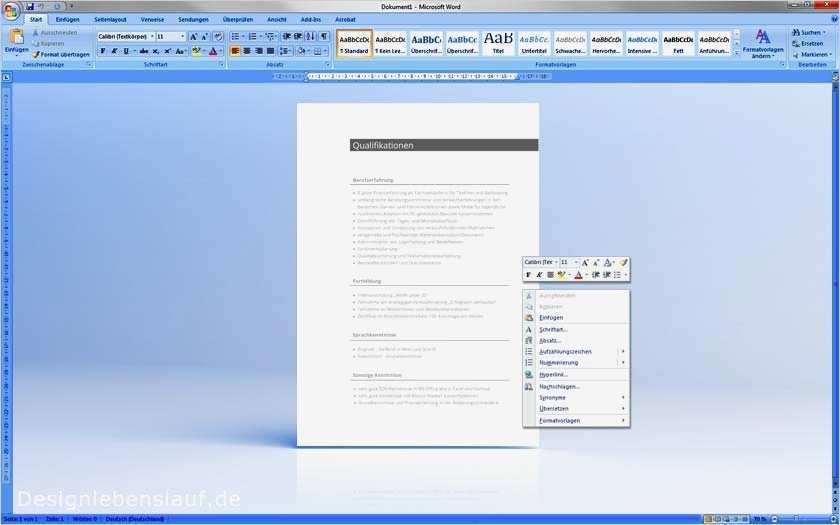This screenshot has width=840, height=525.
Task: Toggle justify alignment in the ribbon
Action: point(271,51)
